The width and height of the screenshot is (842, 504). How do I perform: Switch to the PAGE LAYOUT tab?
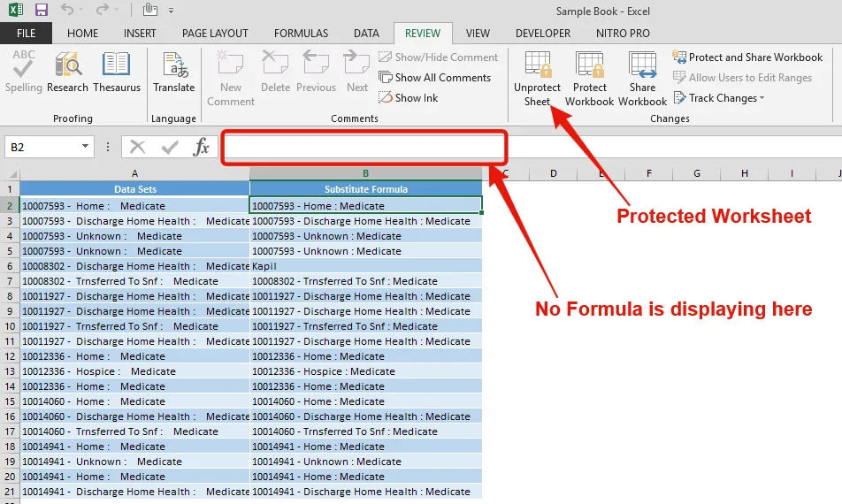[x=215, y=34]
